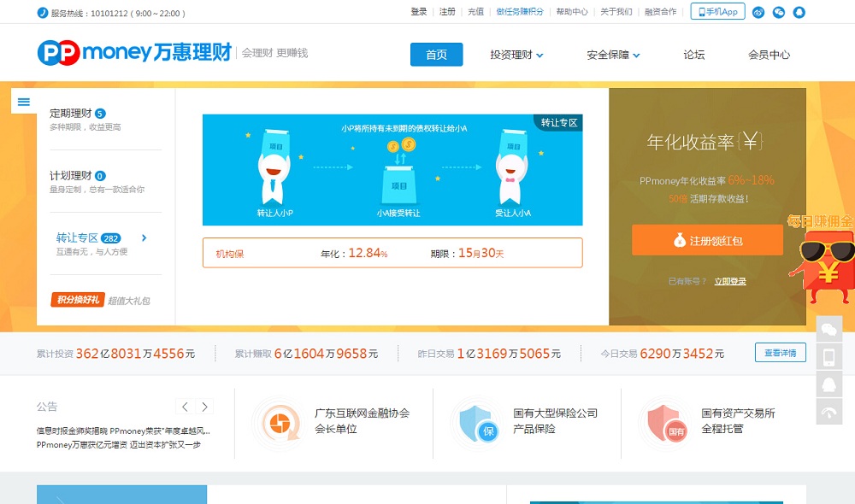Click 做任务赚积分 link
855x504 pixels.
pyautogui.click(x=520, y=11)
